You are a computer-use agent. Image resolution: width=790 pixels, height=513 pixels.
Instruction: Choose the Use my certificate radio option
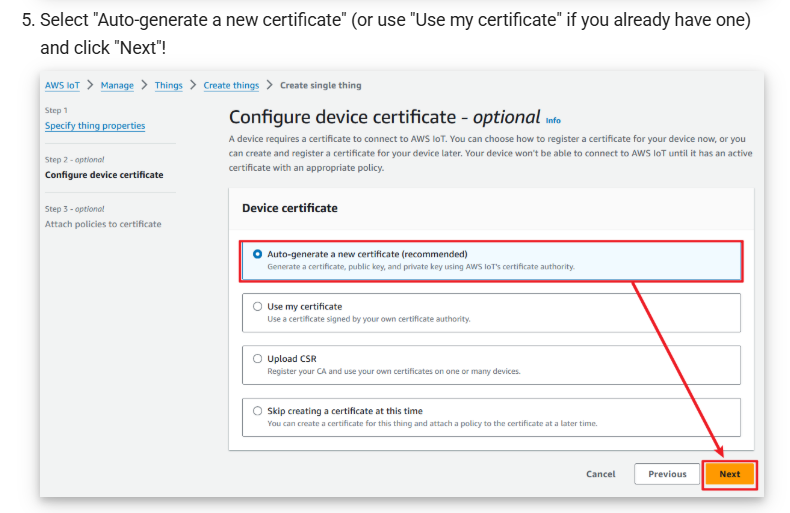[x=258, y=307]
